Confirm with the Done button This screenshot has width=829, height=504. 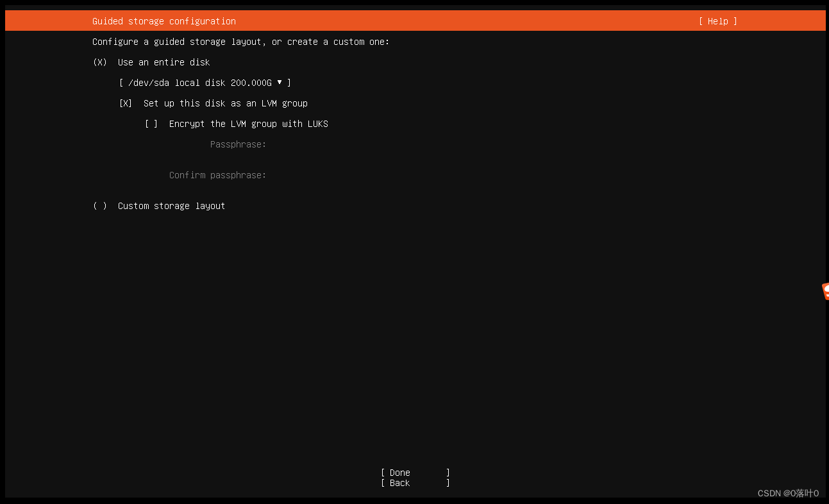click(x=415, y=473)
